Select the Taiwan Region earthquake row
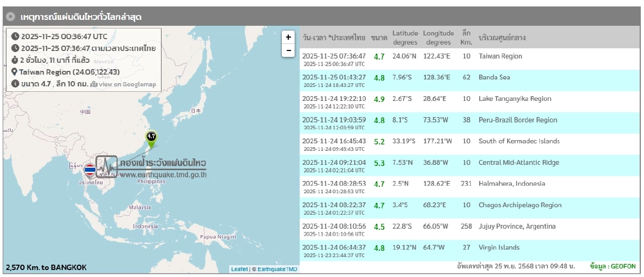 (x=470, y=59)
